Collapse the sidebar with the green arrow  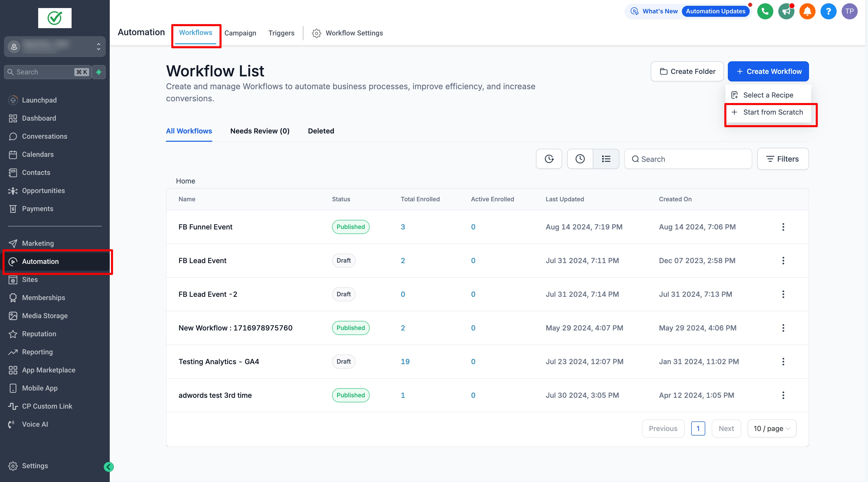pyautogui.click(x=108, y=467)
